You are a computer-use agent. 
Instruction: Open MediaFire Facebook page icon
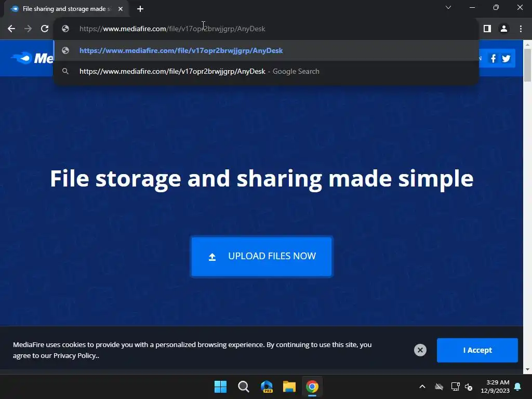click(x=494, y=58)
